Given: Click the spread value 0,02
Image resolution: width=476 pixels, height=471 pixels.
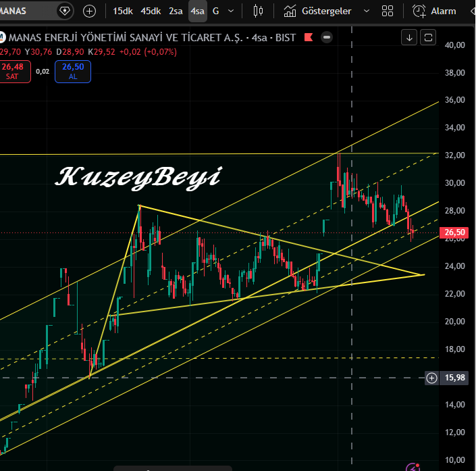Looking at the screenshot, I should (x=43, y=72).
